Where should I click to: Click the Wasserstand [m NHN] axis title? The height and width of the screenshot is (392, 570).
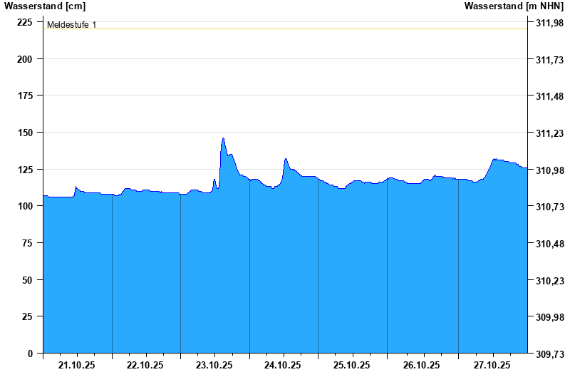(514, 6)
